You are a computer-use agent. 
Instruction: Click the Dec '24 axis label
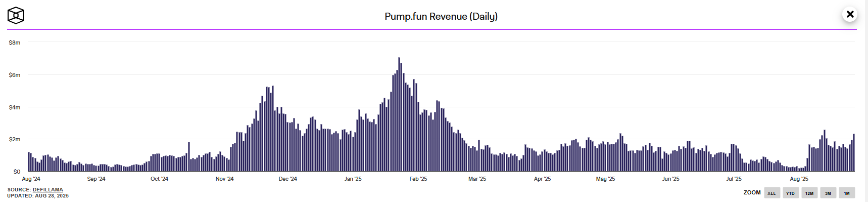(287, 179)
